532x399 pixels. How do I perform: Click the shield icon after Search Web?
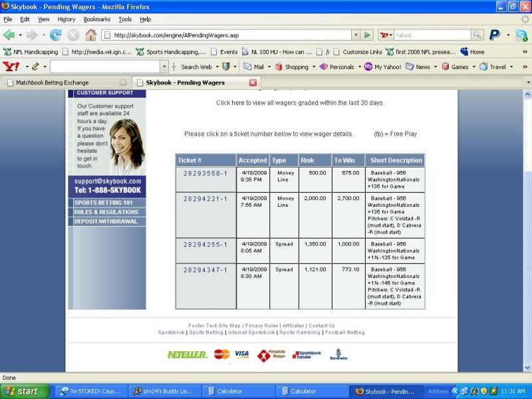point(226,67)
